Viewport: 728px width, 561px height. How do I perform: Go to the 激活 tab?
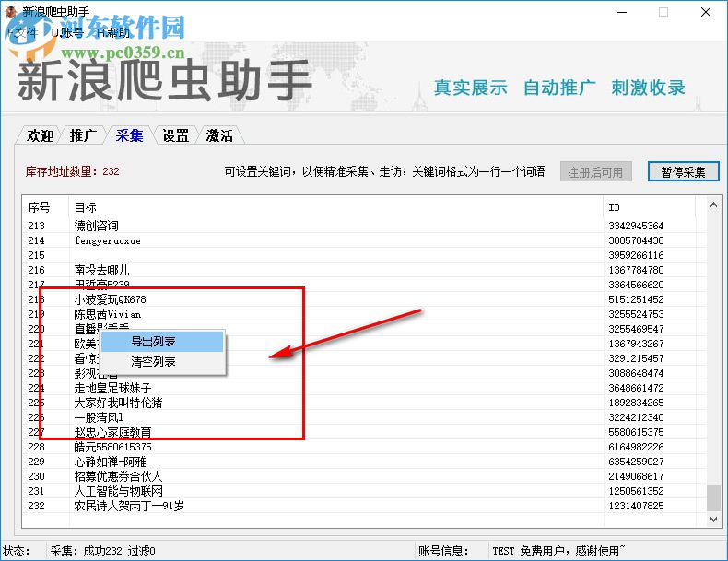(219, 135)
